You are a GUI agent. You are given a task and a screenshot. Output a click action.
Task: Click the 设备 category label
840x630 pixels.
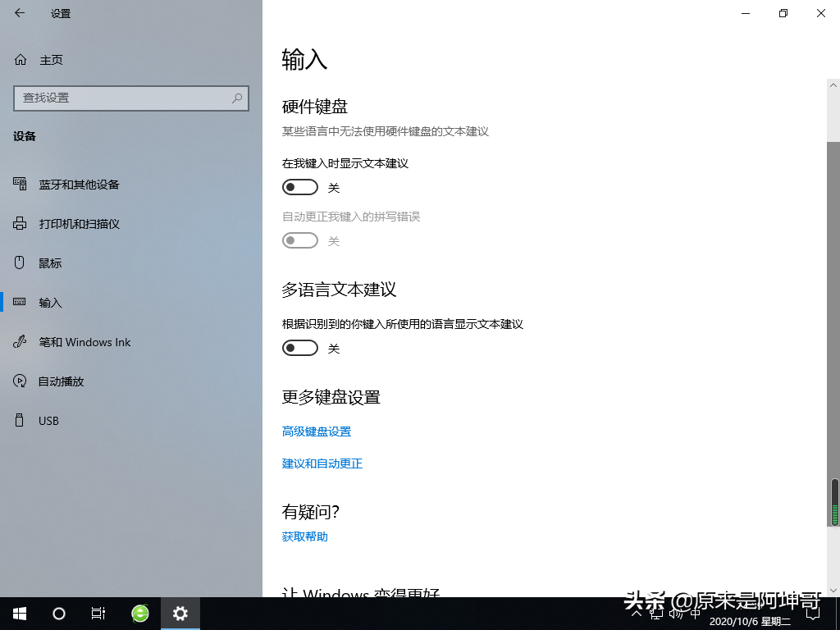[25, 136]
